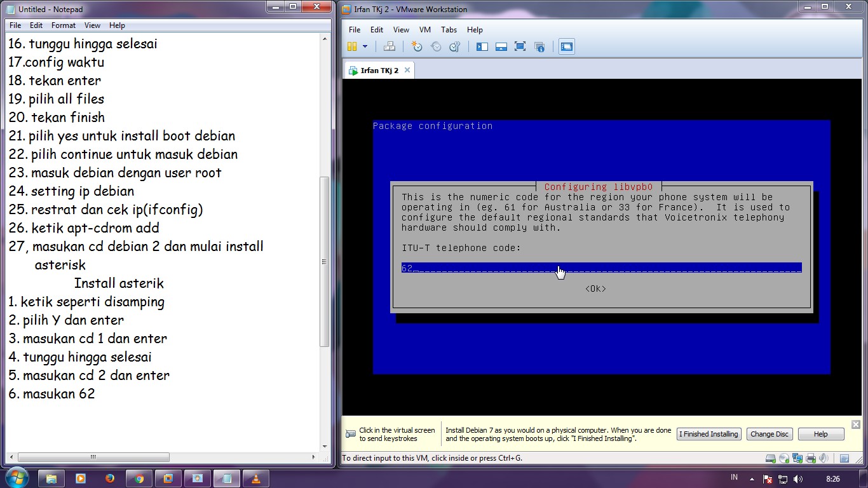Open Notepad Edit menu

tap(36, 25)
